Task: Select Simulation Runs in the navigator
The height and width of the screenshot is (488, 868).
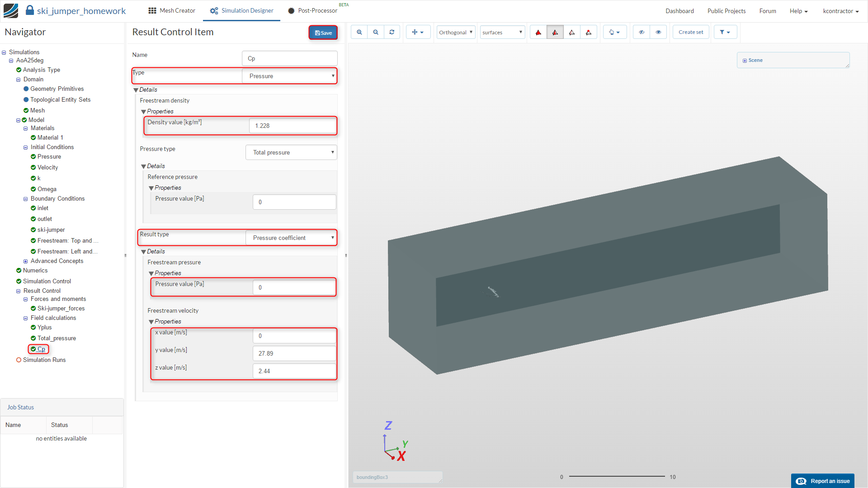Action: tap(44, 360)
